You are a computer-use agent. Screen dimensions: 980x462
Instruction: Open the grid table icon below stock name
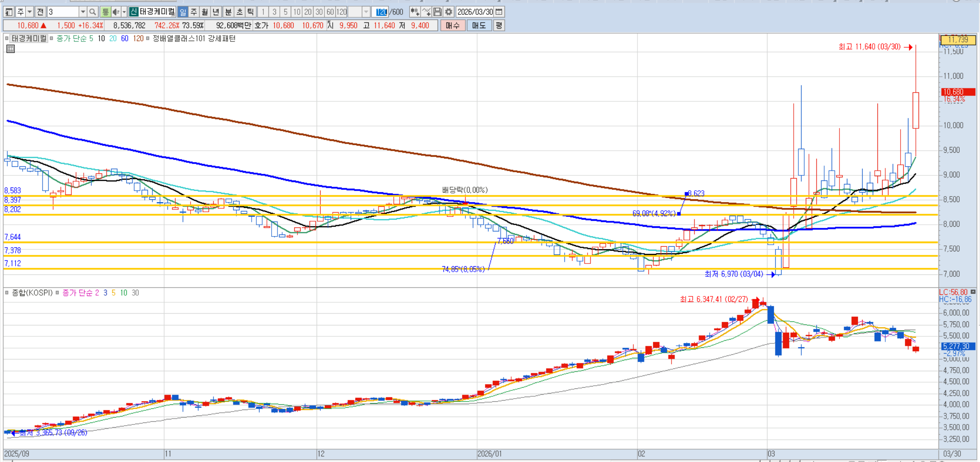[x=11, y=49]
